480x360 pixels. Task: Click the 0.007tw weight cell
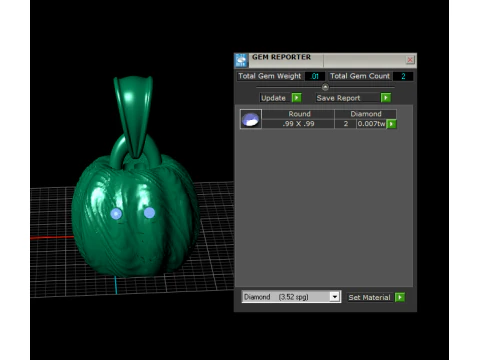point(371,124)
